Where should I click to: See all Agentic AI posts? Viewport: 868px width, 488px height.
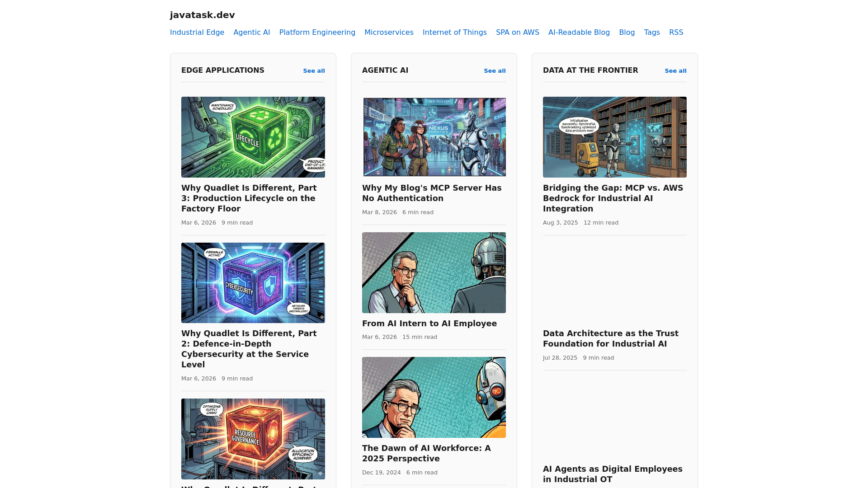(x=494, y=71)
